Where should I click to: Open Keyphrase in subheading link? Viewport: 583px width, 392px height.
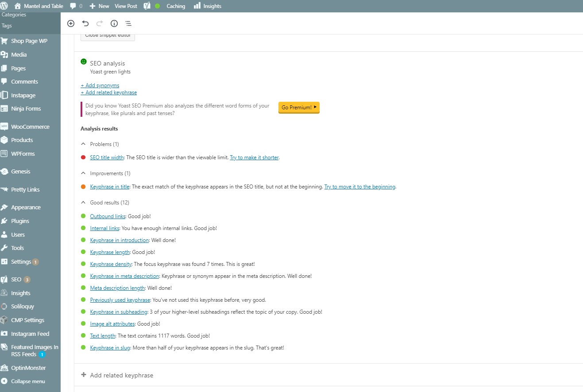(119, 312)
